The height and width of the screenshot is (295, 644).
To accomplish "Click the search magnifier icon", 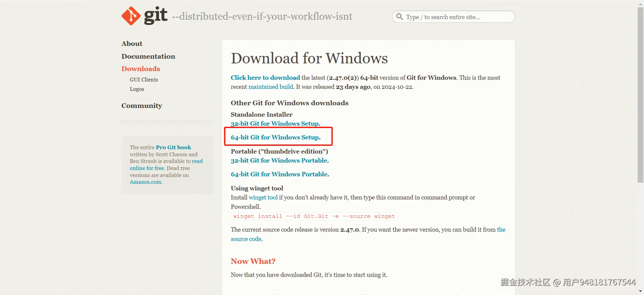I will point(399,16).
